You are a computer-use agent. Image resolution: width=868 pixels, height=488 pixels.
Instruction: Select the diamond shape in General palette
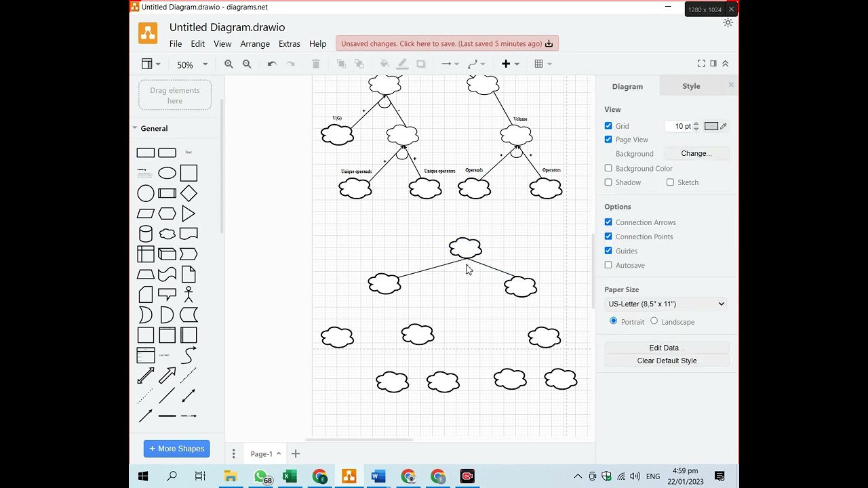point(189,194)
